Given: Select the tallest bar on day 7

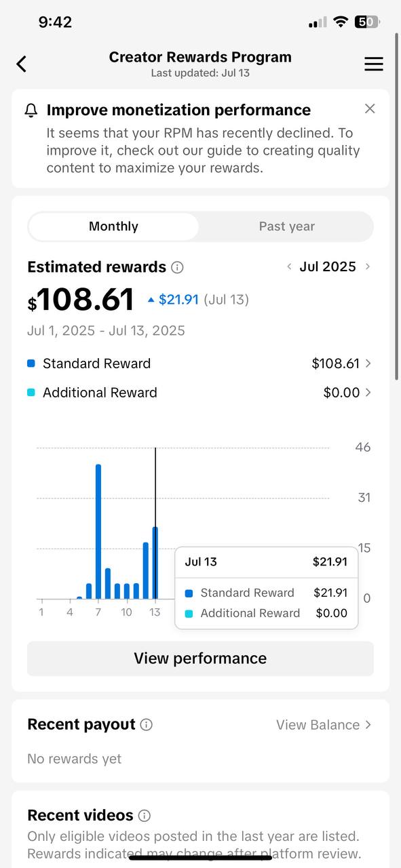Looking at the screenshot, I should tap(98, 532).
